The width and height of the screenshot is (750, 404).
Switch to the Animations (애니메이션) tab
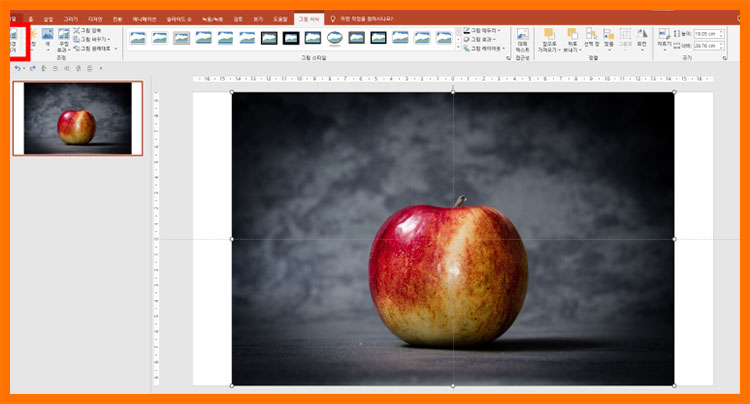click(144, 19)
